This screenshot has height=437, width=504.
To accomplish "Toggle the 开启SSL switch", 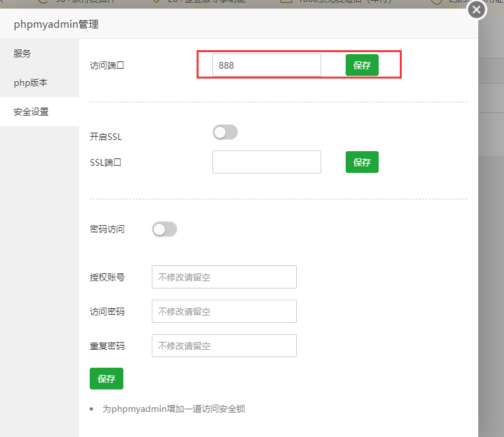I will 225,133.
